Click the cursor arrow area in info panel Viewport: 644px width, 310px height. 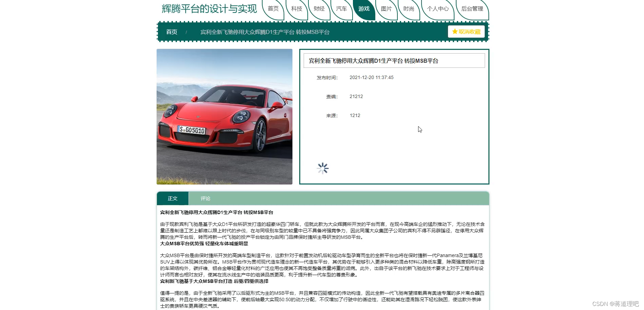point(420,129)
